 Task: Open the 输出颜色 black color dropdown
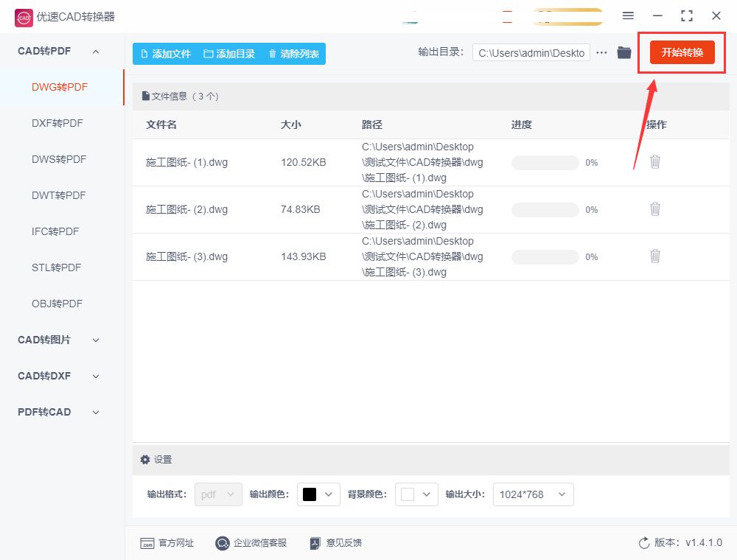click(318, 494)
